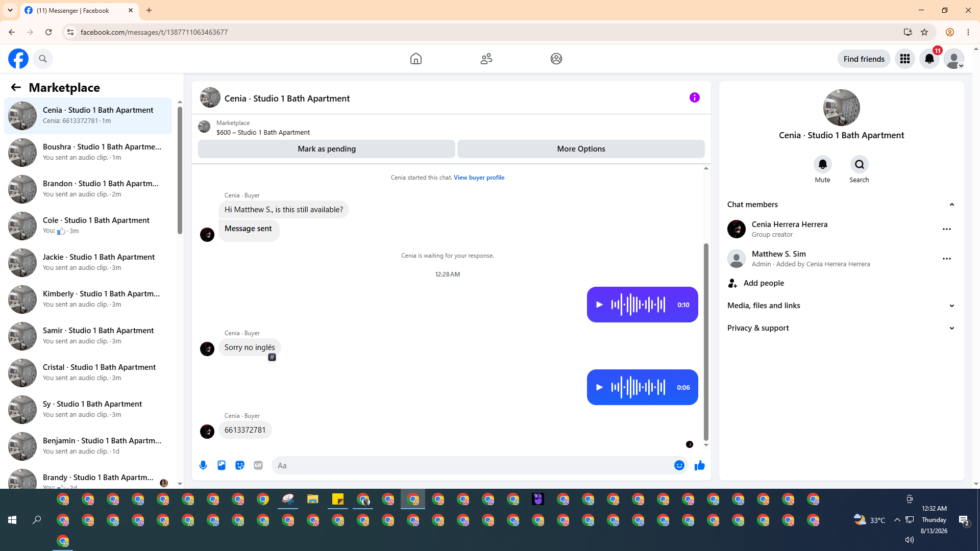The image size is (980, 551).
Task: Open Sy Studio 1 Bath Apartment chat
Action: click(x=88, y=409)
